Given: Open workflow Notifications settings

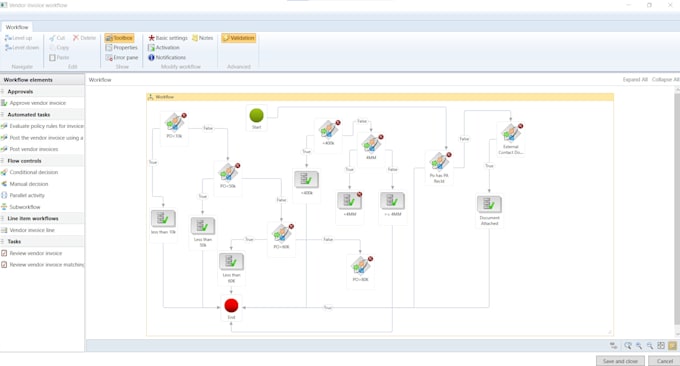Looking at the screenshot, I should click(x=167, y=57).
